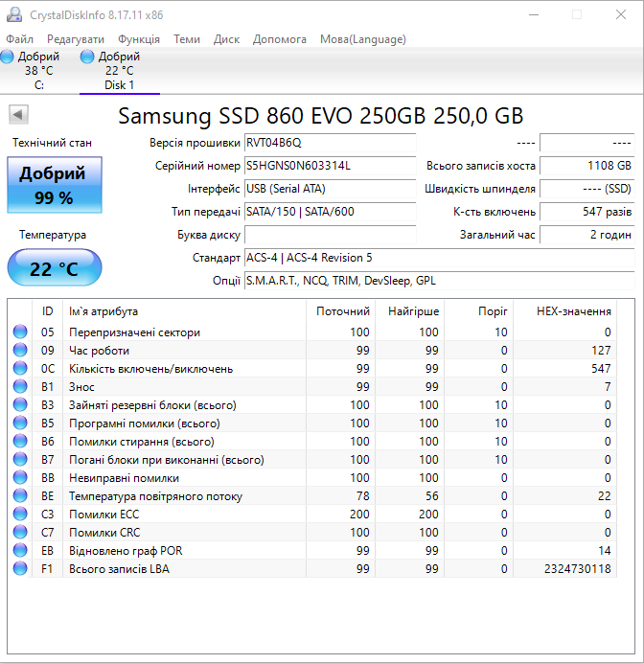Click the interface field USB (Serial ATA)
This screenshot has width=644, height=664.
tap(330, 189)
